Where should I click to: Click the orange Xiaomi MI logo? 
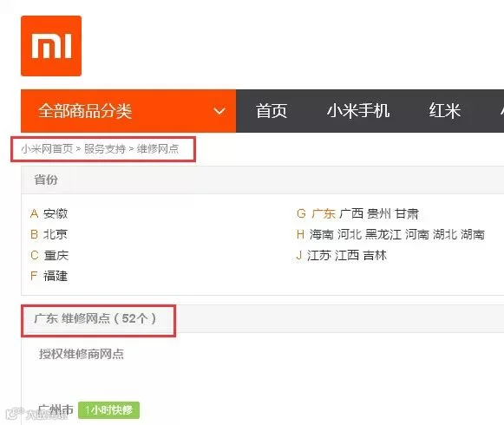[x=51, y=46]
